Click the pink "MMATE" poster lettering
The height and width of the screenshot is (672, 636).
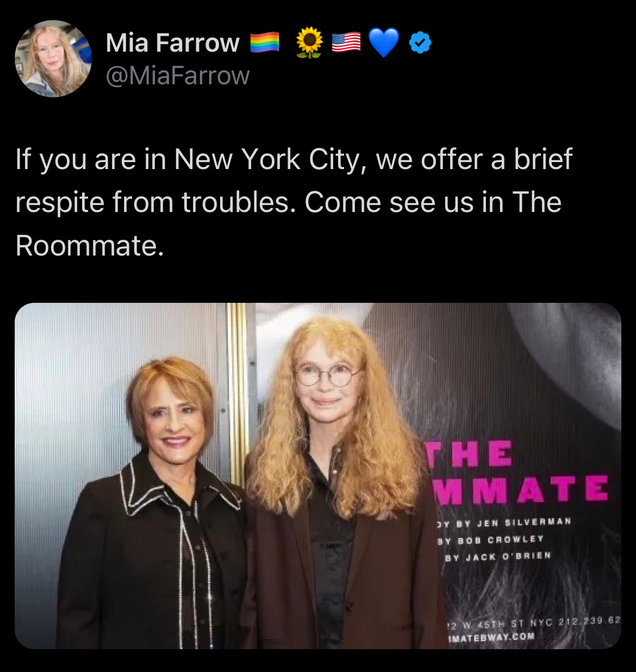point(521,489)
